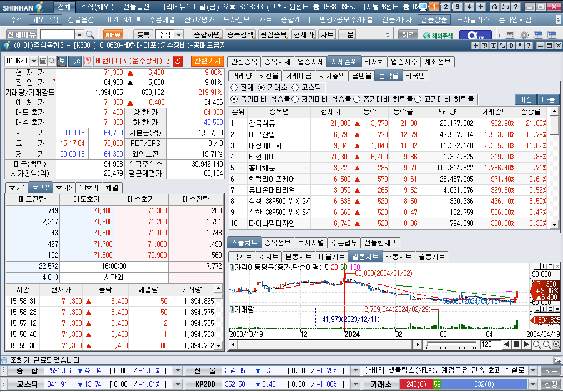Open the KP200 ticker dropdown
This screenshot has width=563, height=392.
point(355,384)
